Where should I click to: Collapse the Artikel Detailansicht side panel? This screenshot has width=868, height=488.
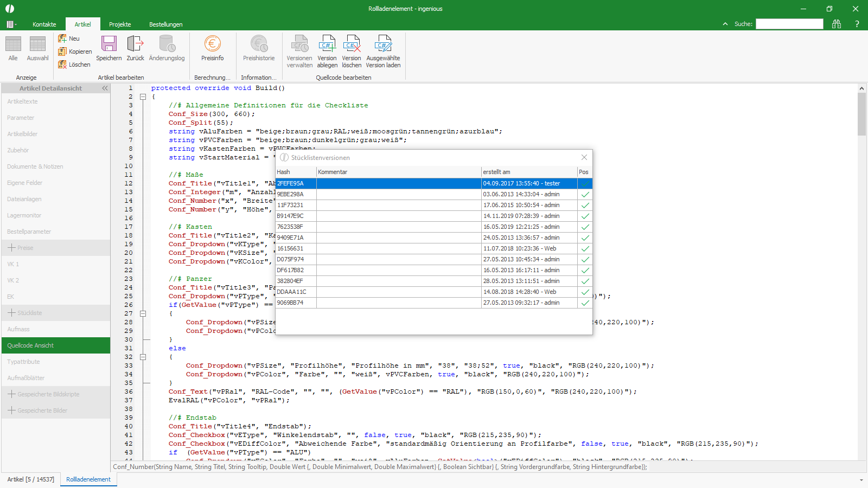pyautogui.click(x=105, y=88)
